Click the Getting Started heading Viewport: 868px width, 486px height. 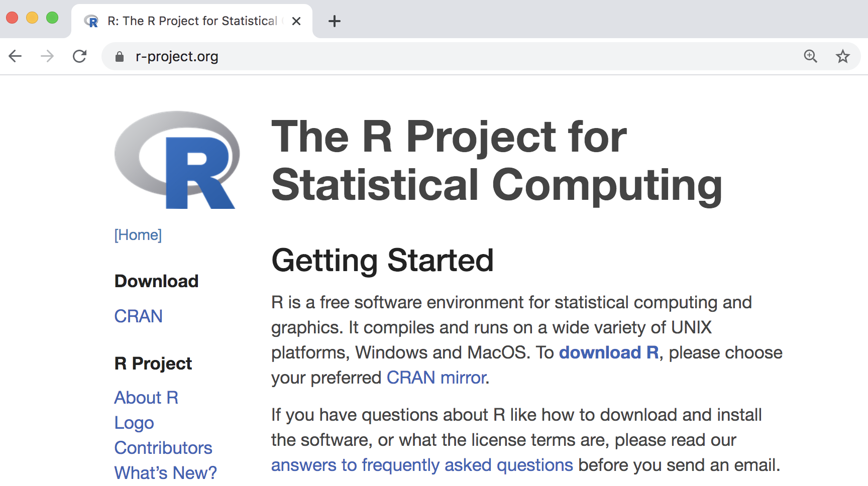click(383, 261)
